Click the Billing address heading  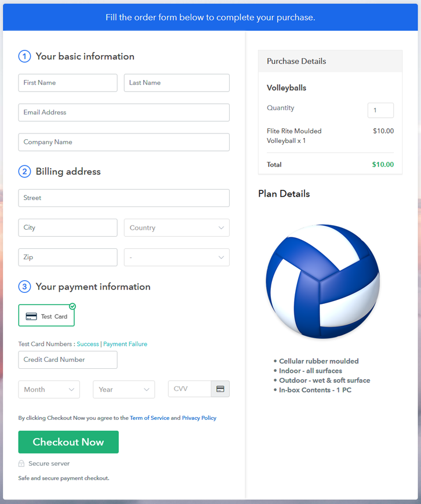[68, 171]
